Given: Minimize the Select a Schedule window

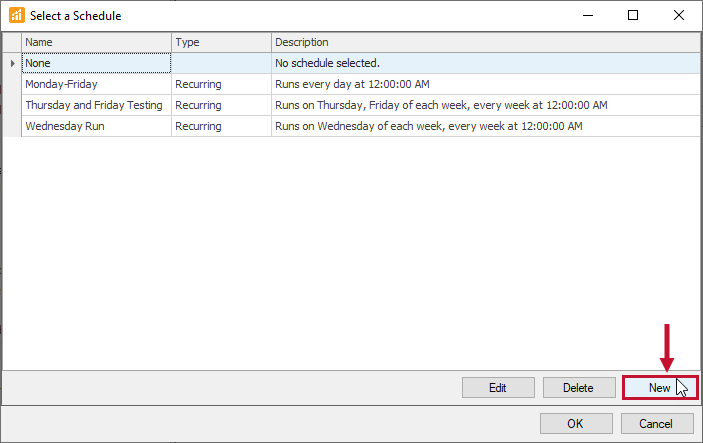Looking at the screenshot, I should click(588, 15).
